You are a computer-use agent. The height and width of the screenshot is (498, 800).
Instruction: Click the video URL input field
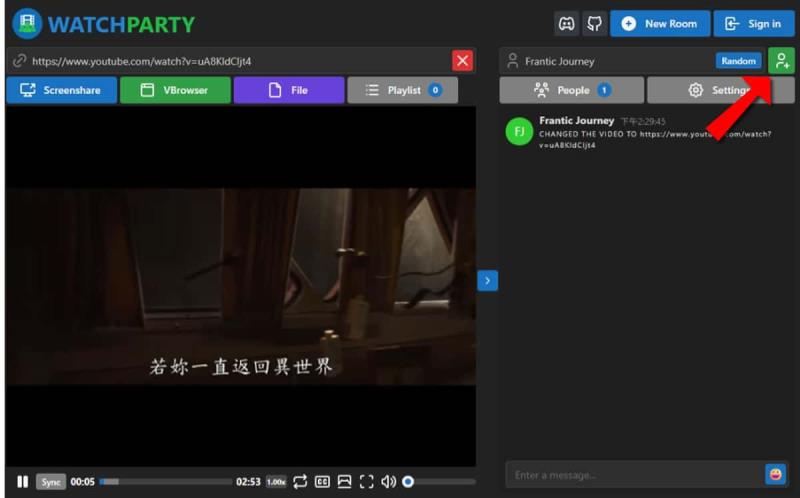click(x=230, y=61)
